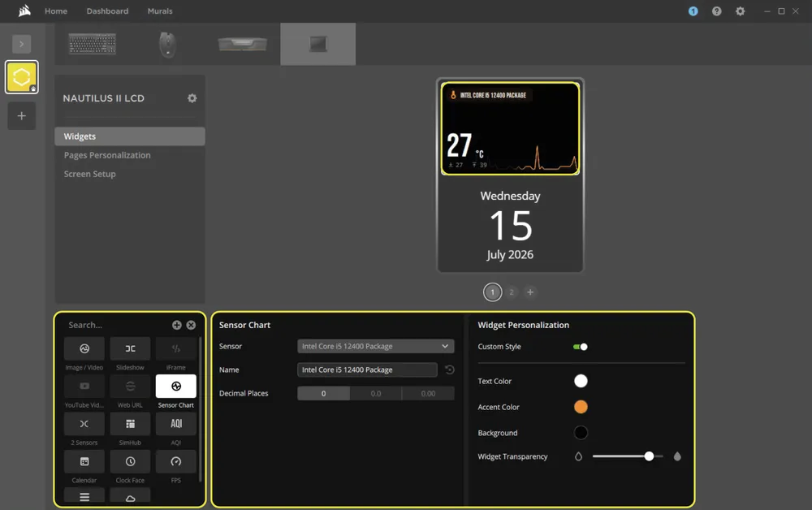Screen dimensions: 812x510
Task: Switch to LCD page 2
Action: click(x=512, y=292)
